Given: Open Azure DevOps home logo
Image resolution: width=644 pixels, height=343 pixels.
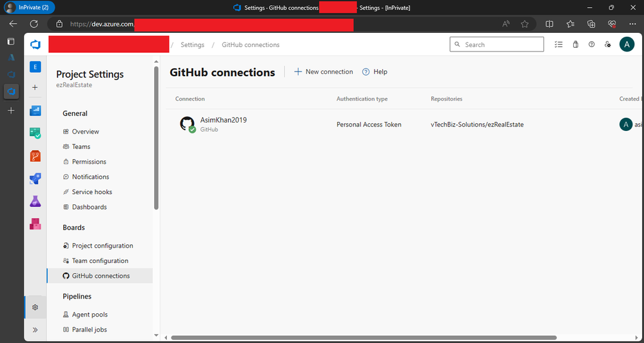Looking at the screenshot, I should (35, 44).
